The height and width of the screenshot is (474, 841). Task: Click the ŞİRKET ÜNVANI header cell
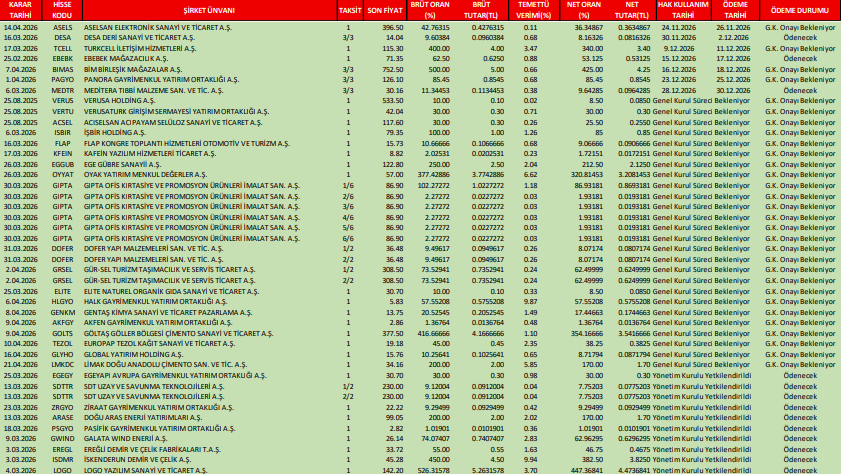pos(208,9)
